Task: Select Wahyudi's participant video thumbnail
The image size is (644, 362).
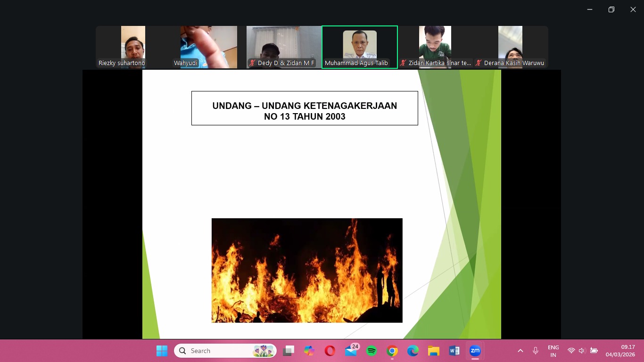Action: point(208,47)
